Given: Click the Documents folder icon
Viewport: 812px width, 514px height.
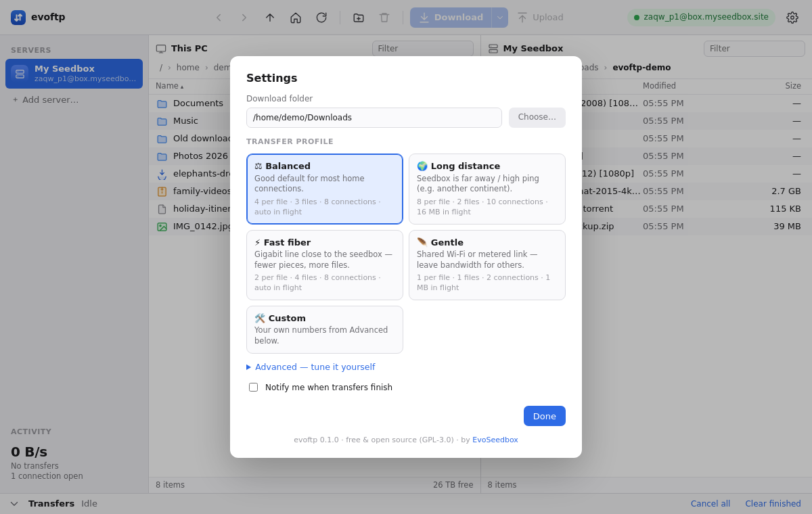Looking at the screenshot, I should coord(162,103).
